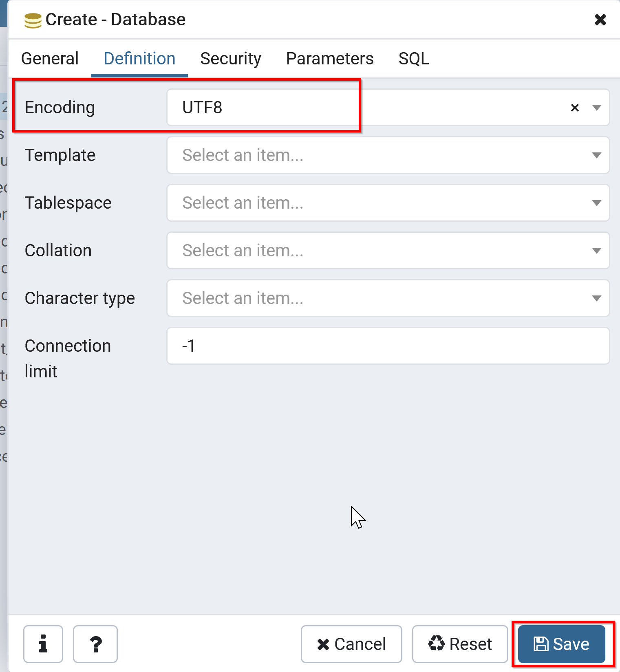The width and height of the screenshot is (620, 672).
Task: Open the Template dropdown
Action: coord(387,155)
